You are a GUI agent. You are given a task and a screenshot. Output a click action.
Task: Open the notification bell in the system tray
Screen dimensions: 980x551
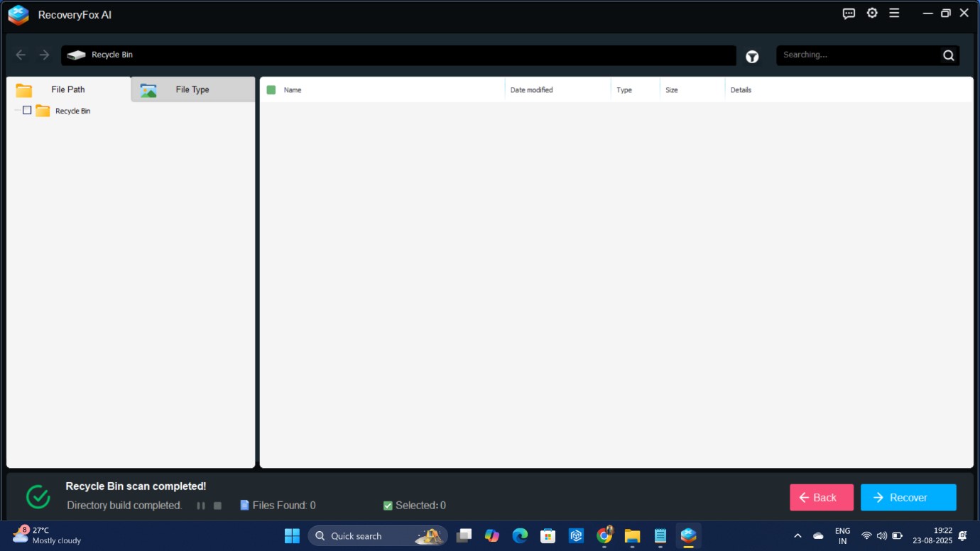tap(963, 536)
